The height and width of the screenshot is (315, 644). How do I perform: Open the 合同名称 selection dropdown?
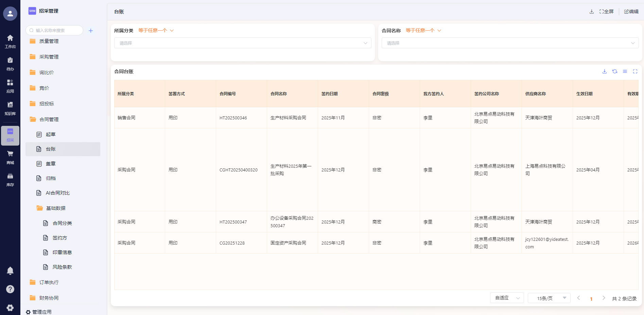[x=510, y=43]
